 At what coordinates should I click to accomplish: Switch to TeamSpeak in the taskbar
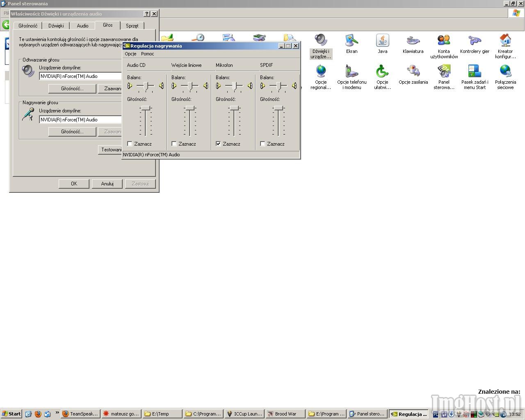(x=80, y=414)
